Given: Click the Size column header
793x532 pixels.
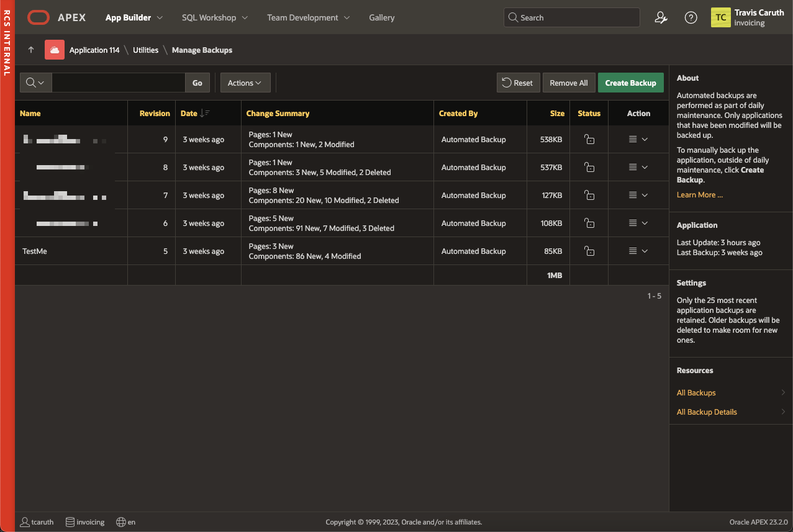Looking at the screenshot, I should (x=557, y=114).
